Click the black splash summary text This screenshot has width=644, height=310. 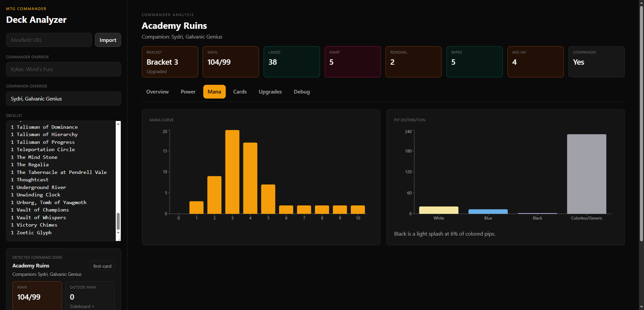pos(444,234)
